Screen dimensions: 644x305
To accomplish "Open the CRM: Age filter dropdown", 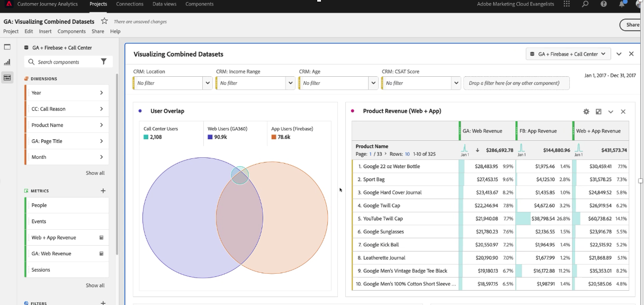I will [373, 83].
